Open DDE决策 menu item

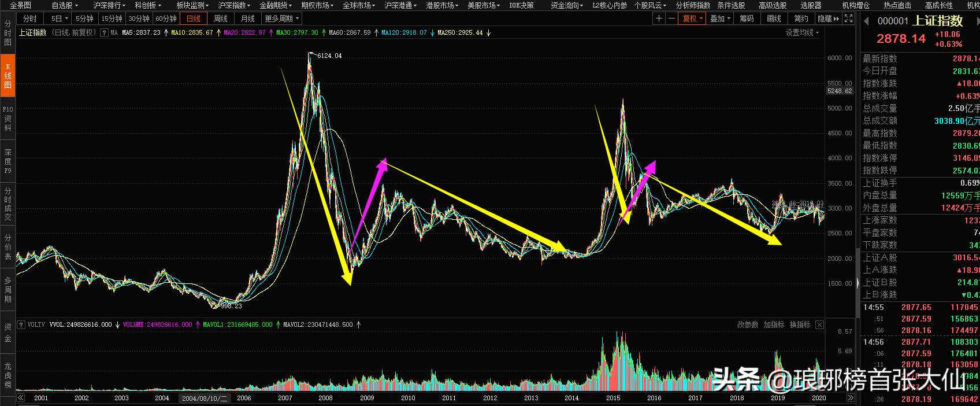pos(521,5)
